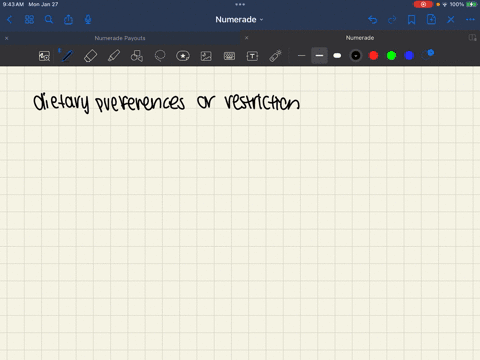Open the search magnifier
Screen dimensions: 480x360
click(x=49, y=20)
